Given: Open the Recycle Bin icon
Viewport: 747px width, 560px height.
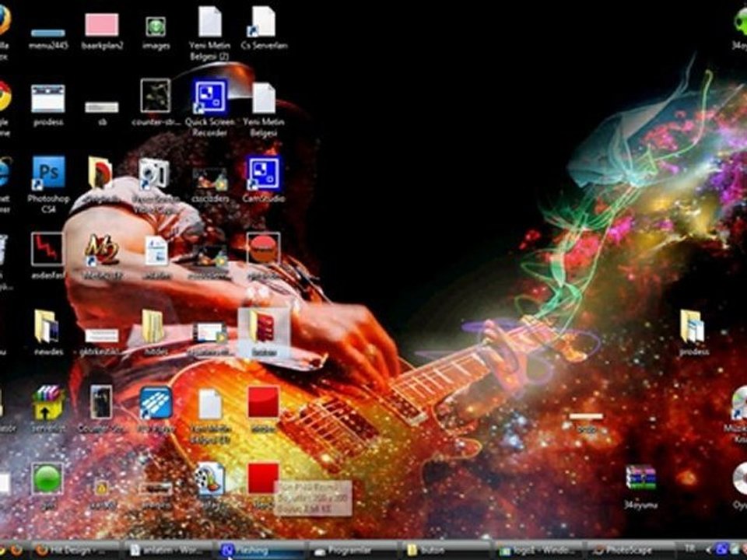Looking at the screenshot, I should (2, 250).
